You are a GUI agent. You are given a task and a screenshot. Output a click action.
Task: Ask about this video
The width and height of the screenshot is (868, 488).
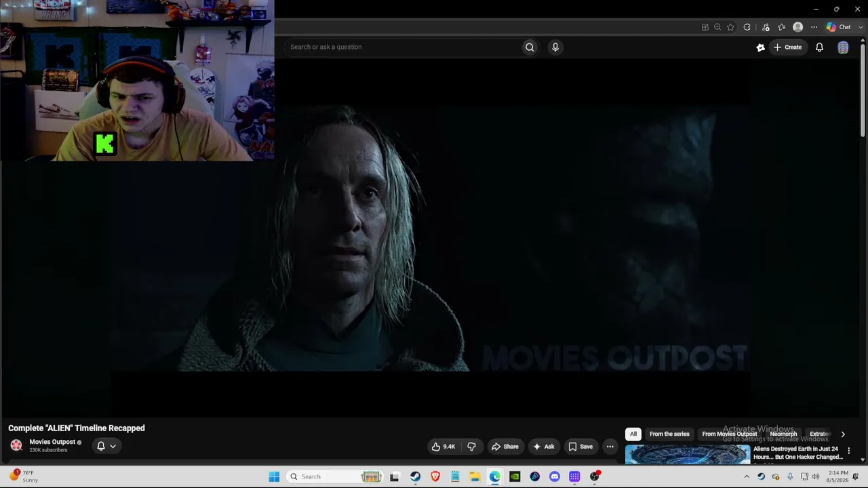544,447
